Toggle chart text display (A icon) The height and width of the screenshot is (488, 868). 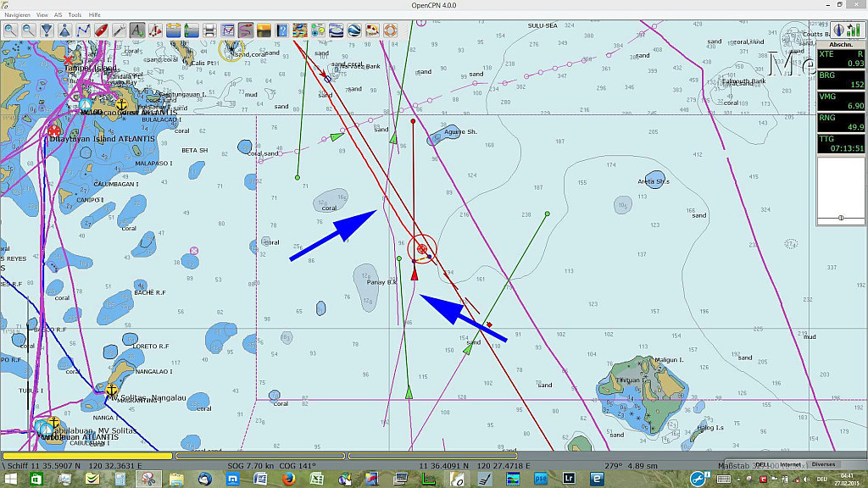click(137, 30)
